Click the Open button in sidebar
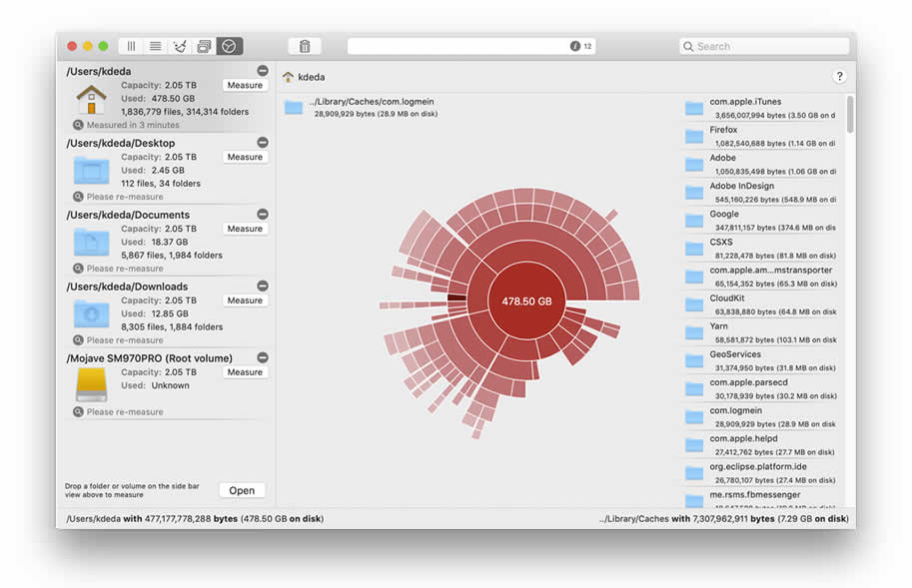Screen dimensions: 912x588 (x=242, y=490)
